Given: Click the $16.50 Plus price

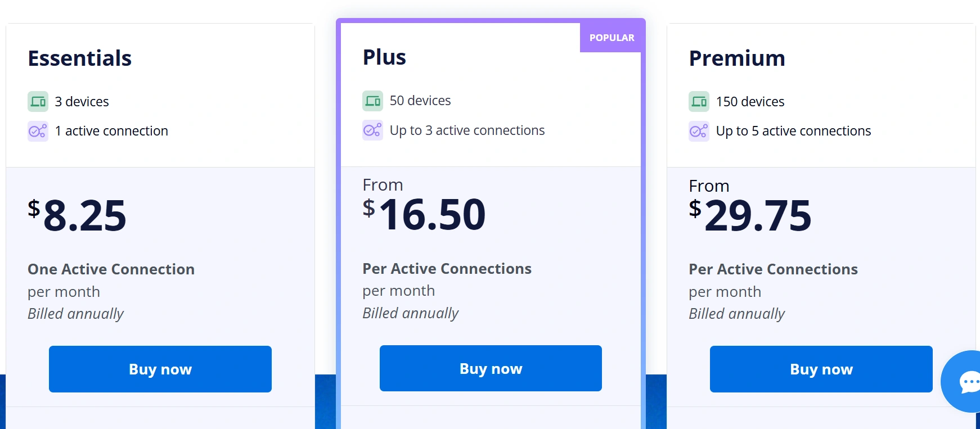Looking at the screenshot, I should [425, 214].
